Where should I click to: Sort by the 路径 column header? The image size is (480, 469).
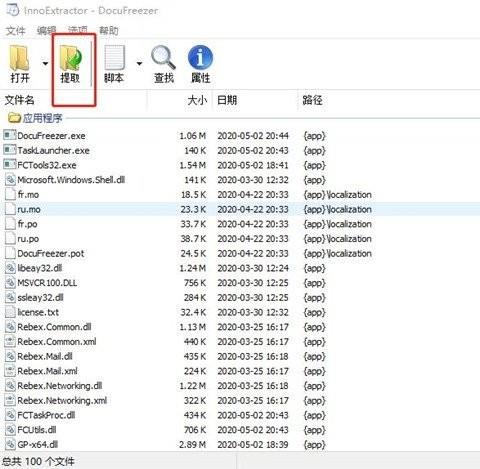coord(312,100)
